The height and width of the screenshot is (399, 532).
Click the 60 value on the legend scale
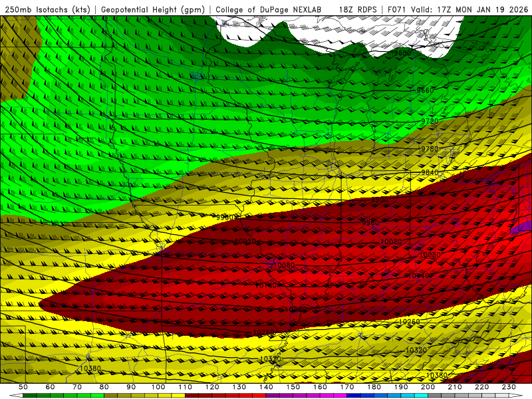tap(50, 387)
